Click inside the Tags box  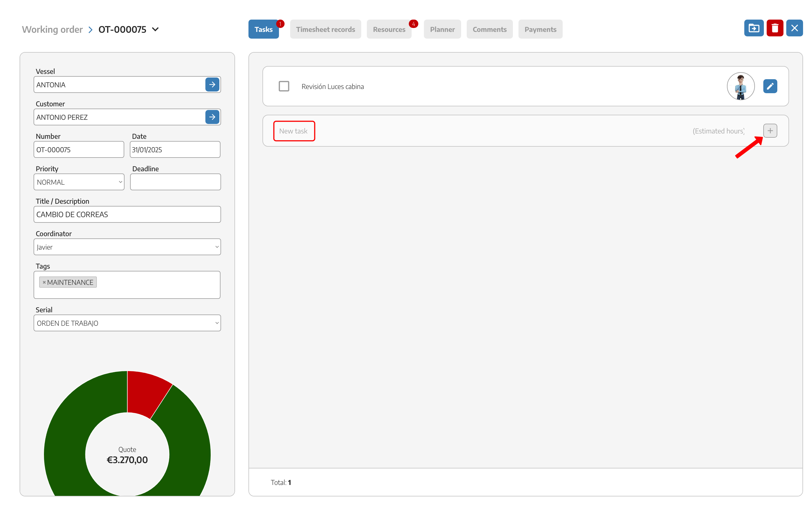(x=127, y=285)
